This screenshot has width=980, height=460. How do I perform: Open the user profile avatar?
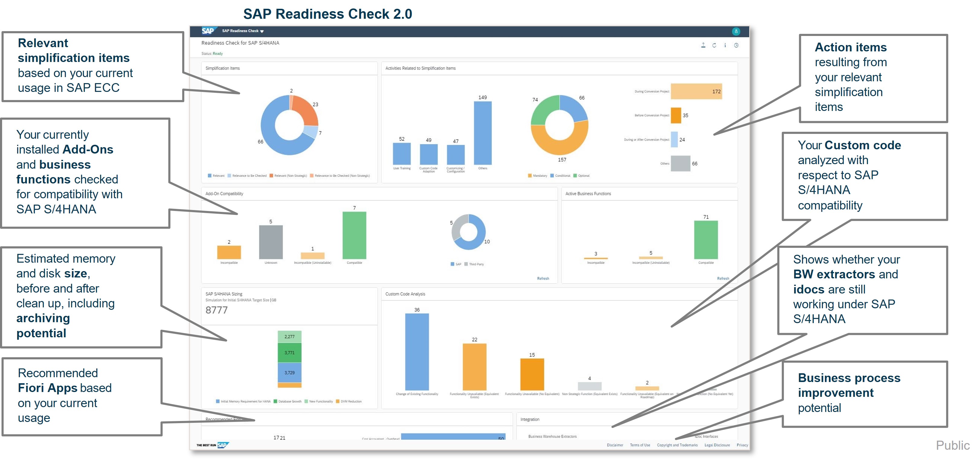[x=736, y=31]
